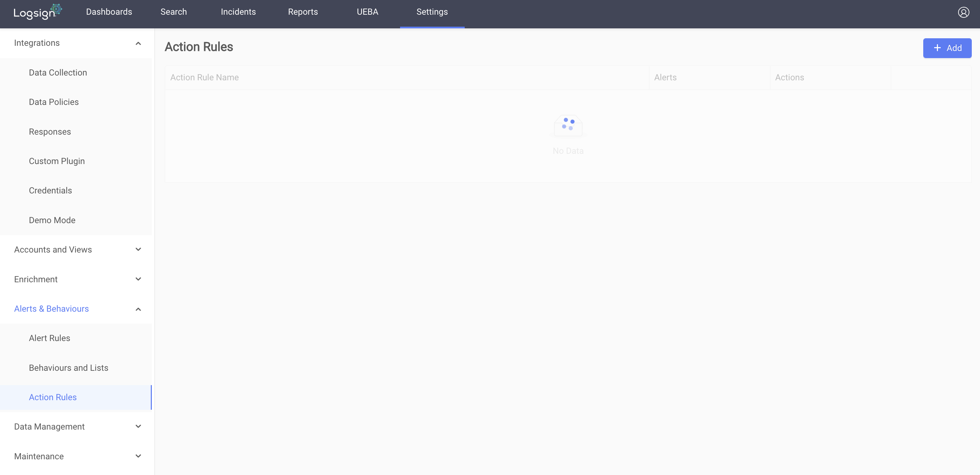
Task: Switch to the Incidents tab
Action: [238, 12]
